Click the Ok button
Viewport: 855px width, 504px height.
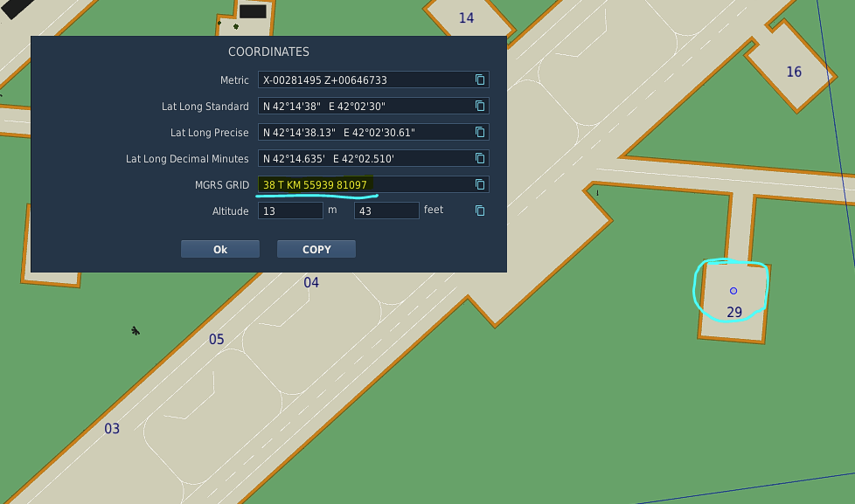[x=220, y=249]
